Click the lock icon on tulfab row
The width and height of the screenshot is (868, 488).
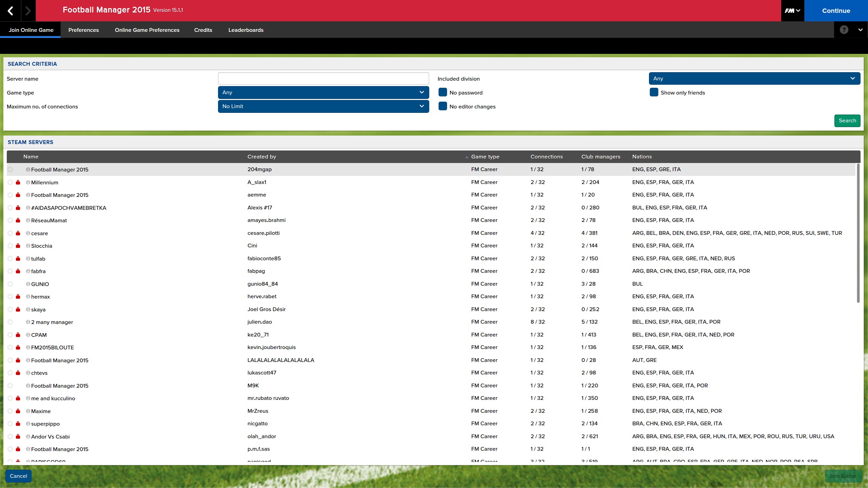click(x=18, y=259)
